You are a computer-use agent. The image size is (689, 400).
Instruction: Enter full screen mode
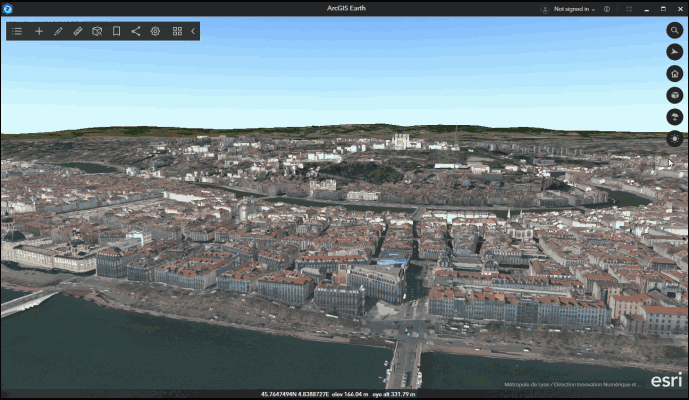click(x=629, y=9)
